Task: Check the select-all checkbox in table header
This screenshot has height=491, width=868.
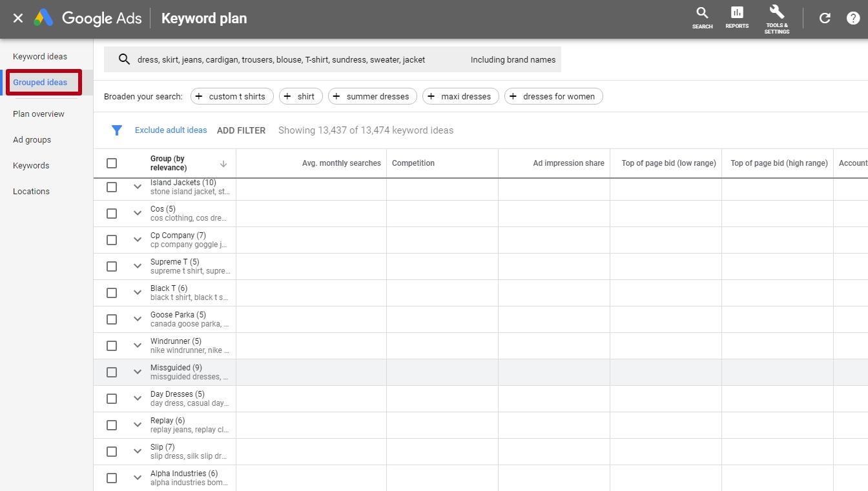Action: point(112,163)
